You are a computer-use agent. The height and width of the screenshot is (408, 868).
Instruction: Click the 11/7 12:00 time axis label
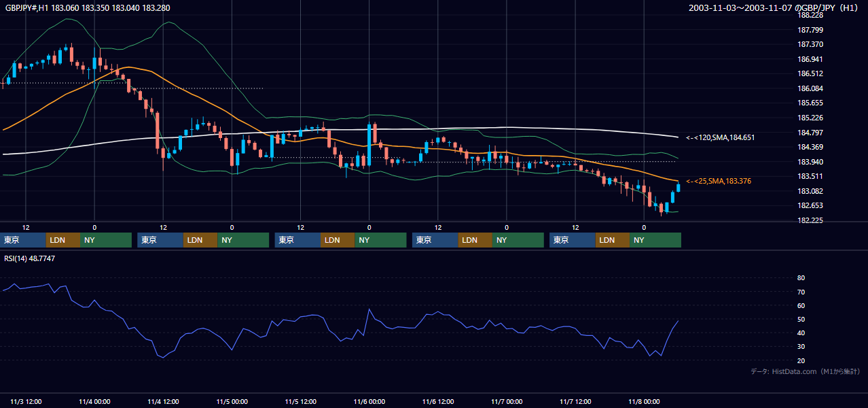(575, 402)
